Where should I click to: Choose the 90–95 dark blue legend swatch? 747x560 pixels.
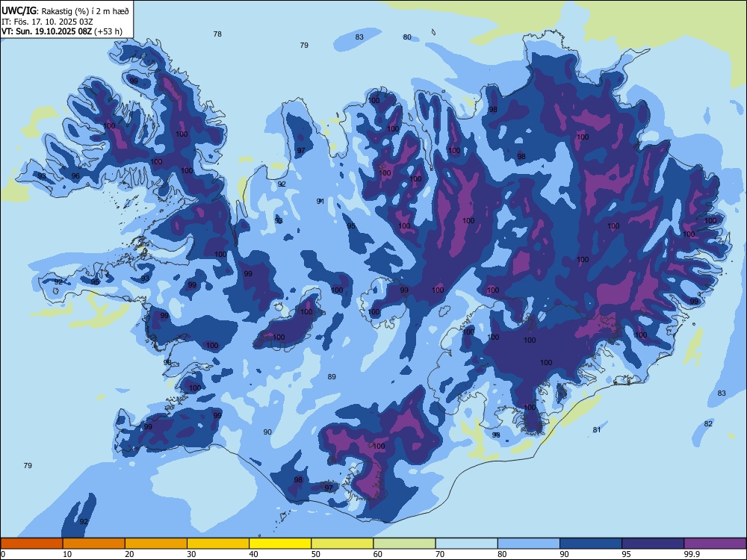(x=591, y=544)
